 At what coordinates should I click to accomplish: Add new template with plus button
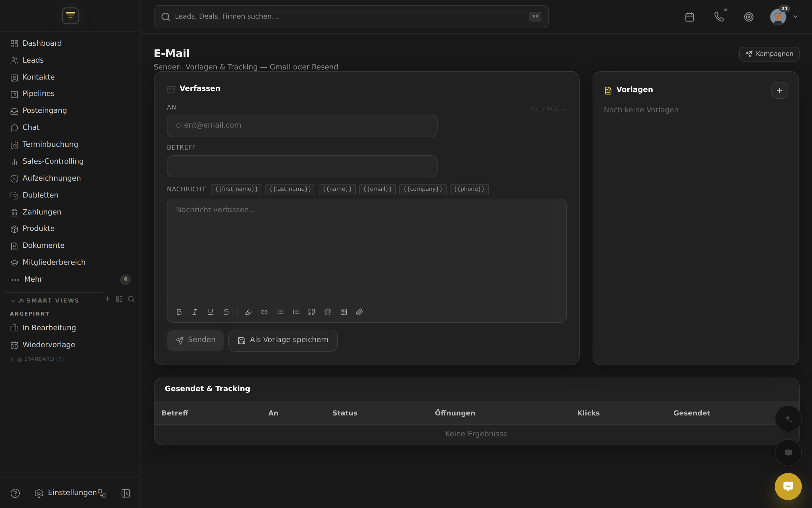click(779, 90)
